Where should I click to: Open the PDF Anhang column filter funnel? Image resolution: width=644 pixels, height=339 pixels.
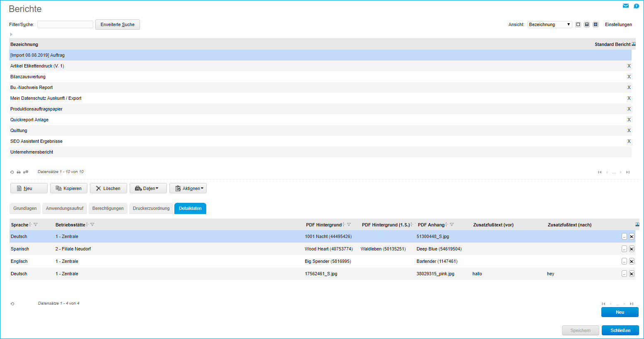point(452,224)
